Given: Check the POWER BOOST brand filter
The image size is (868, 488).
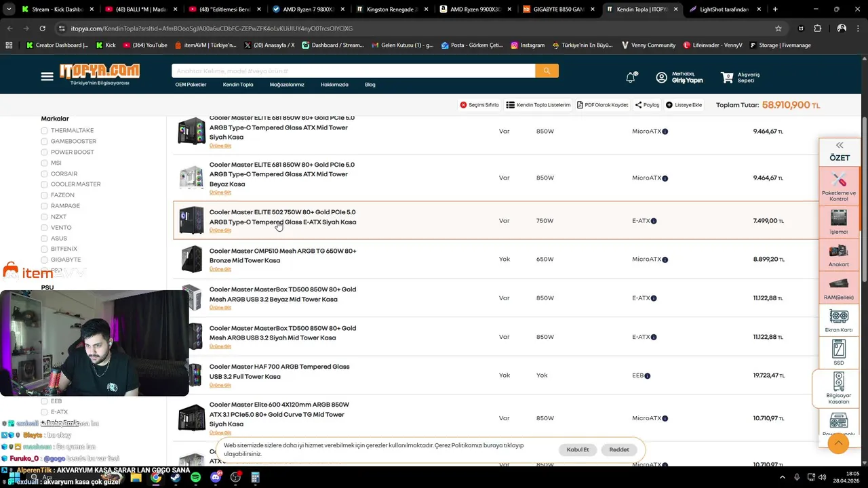Looking at the screenshot, I should point(44,152).
